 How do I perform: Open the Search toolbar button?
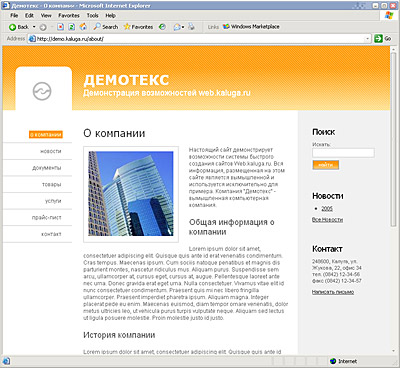point(106,27)
